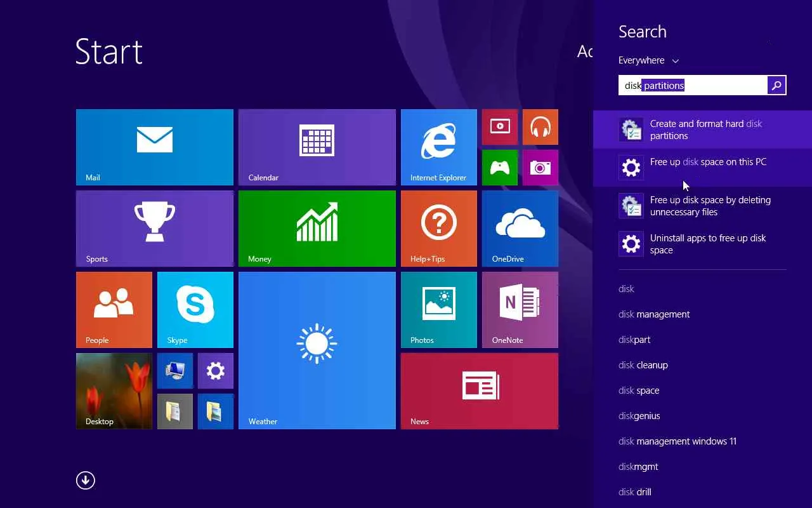Open the small PC settings gear tile
This screenshot has height=508, width=812.
216,371
